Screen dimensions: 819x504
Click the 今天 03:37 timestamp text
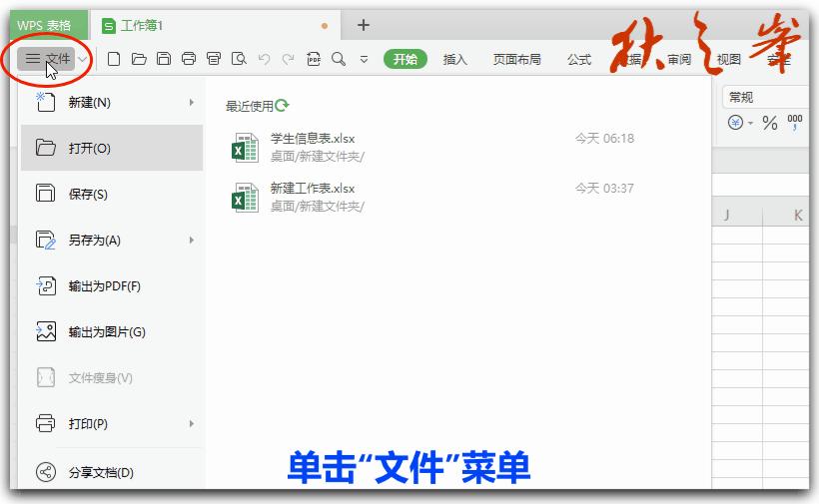tap(605, 189)
